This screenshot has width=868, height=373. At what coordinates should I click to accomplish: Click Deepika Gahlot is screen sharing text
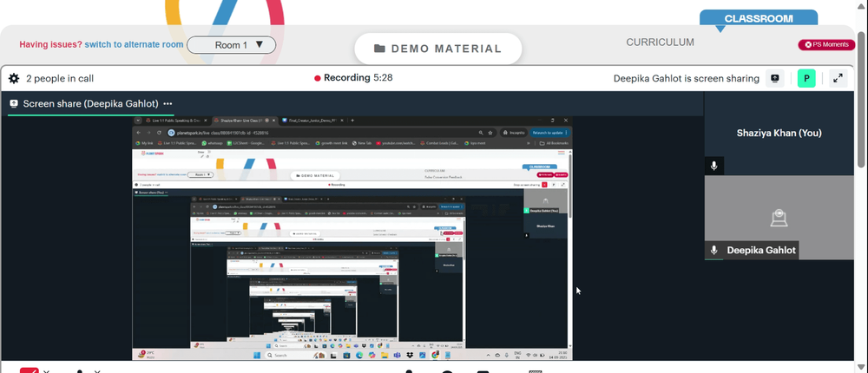687,79
